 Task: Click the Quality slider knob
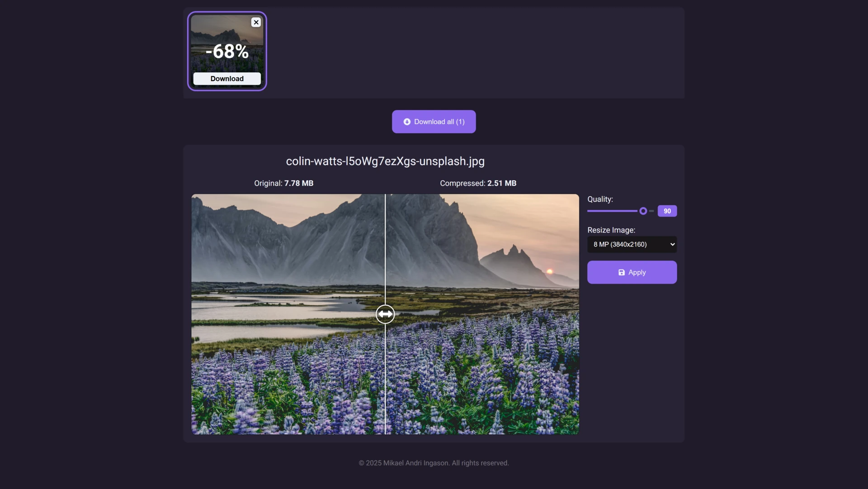tap(643, 211)
